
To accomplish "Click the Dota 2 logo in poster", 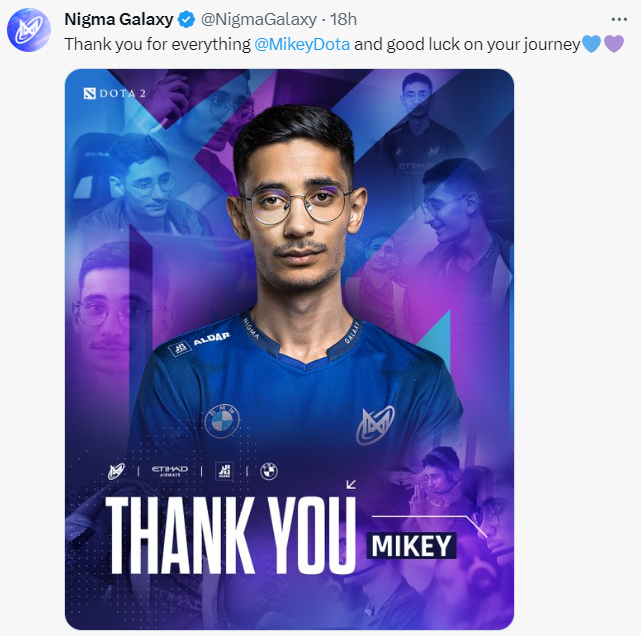I will 114,94.
